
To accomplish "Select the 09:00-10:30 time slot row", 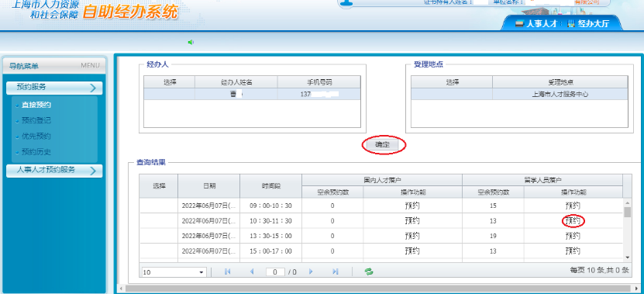I will click(381, 206).
